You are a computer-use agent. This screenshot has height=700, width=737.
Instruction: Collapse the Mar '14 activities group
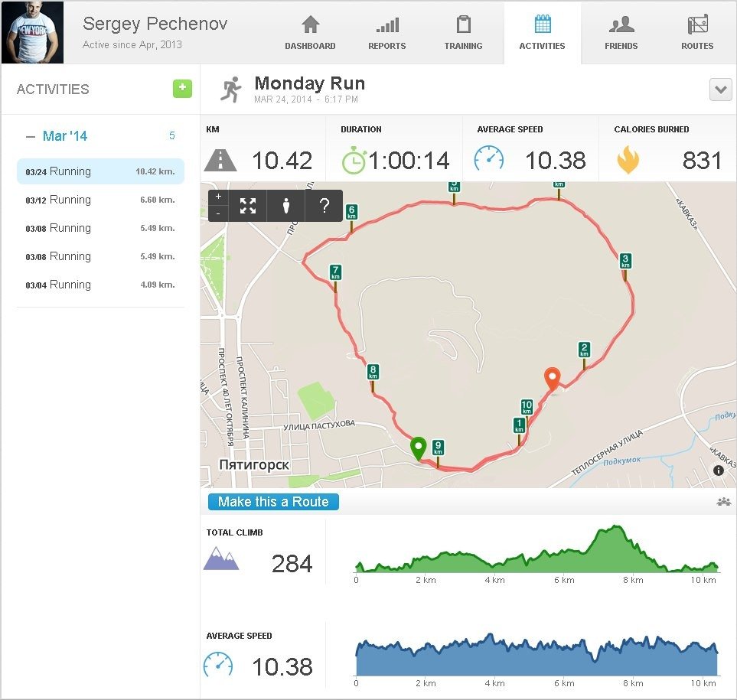point(31,136)
